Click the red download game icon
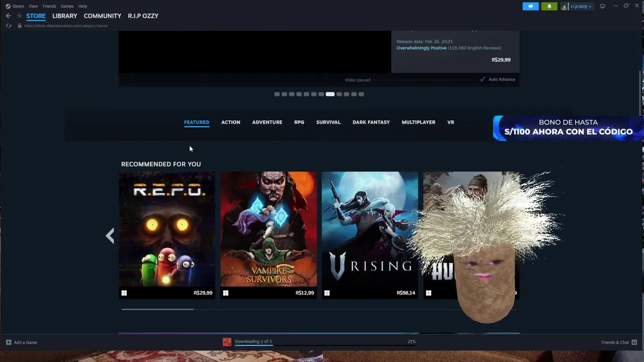Image resolution: width=644 pixels, height=362 pixels. click(227, 342)
